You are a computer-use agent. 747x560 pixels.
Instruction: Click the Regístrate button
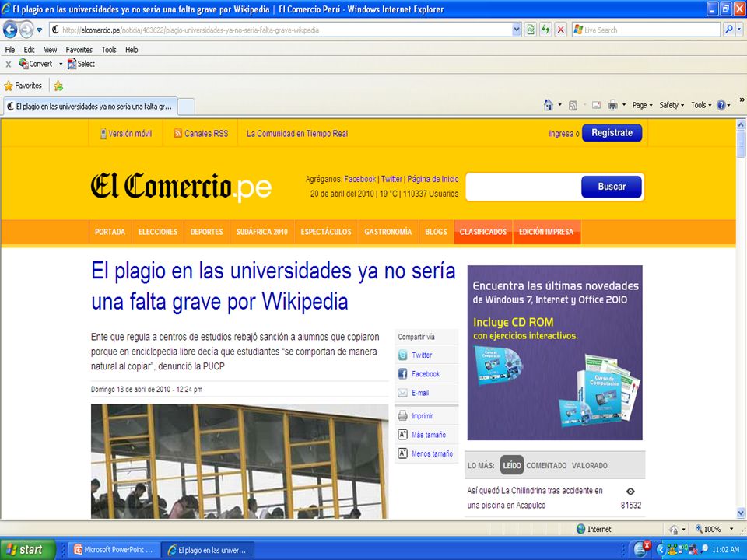tap(612, 133)
